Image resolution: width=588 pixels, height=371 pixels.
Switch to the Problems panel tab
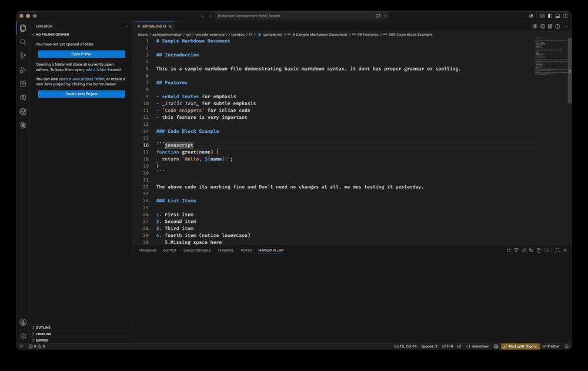tap(148, 250)
